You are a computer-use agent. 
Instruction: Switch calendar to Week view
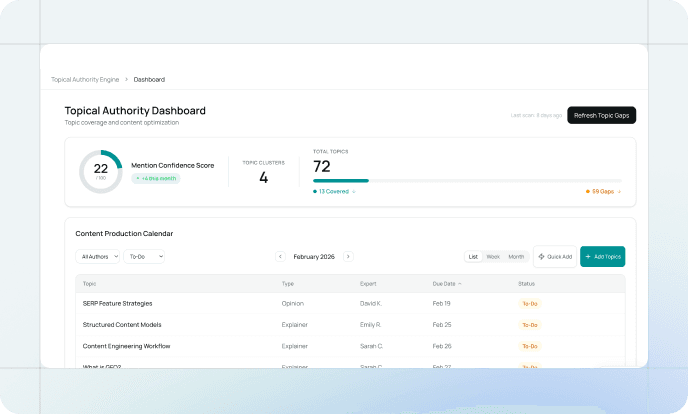(x=493, y=257)
